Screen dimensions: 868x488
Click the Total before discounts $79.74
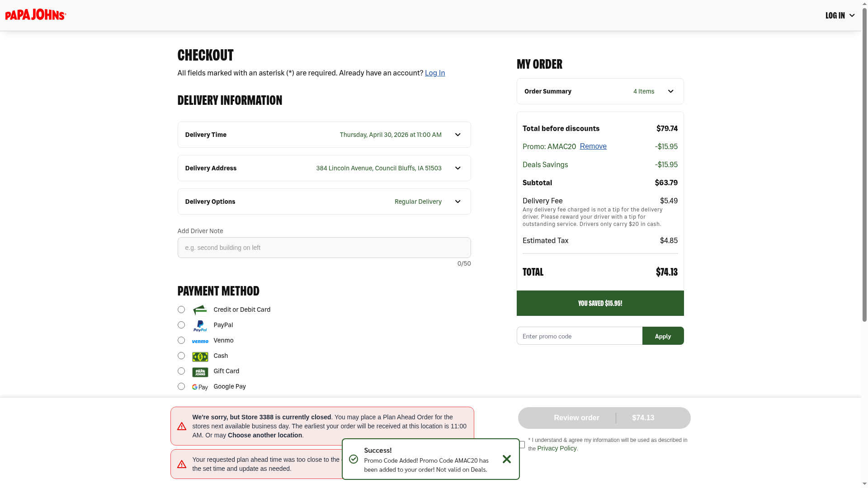[667, 128]
